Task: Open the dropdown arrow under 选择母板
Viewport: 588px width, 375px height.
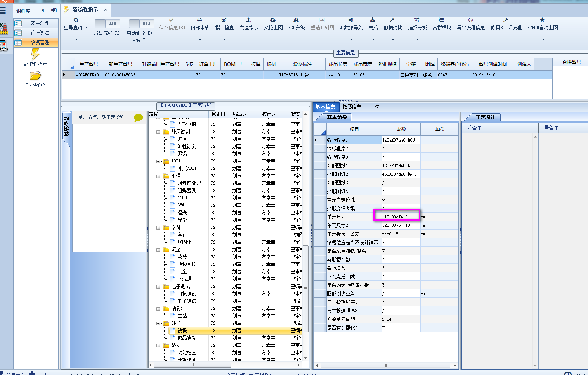Action: tap(417, 39)
